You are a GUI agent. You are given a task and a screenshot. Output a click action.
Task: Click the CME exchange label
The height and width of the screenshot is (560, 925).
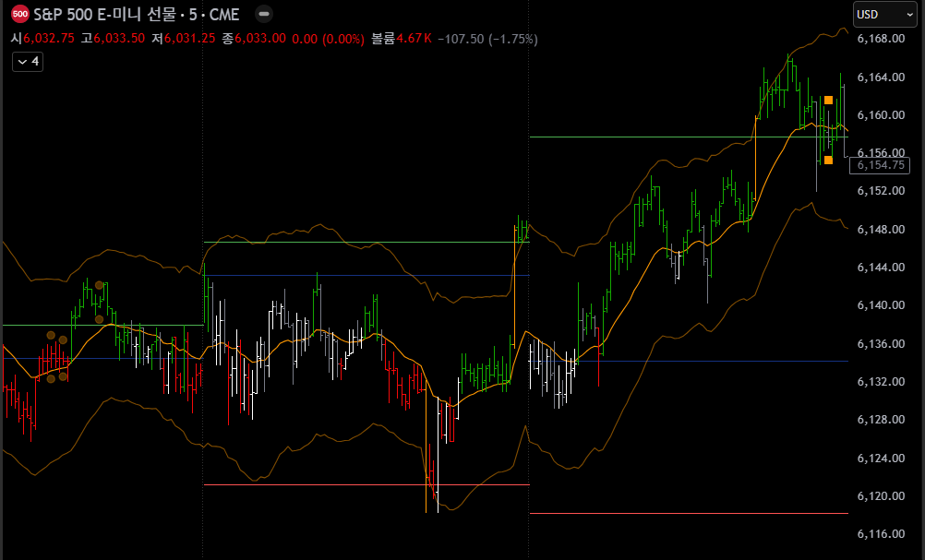coord(224,14)
